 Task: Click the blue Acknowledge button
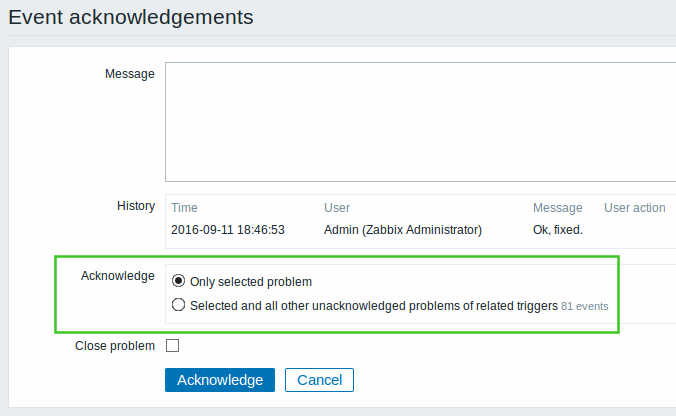click(220, 380)
